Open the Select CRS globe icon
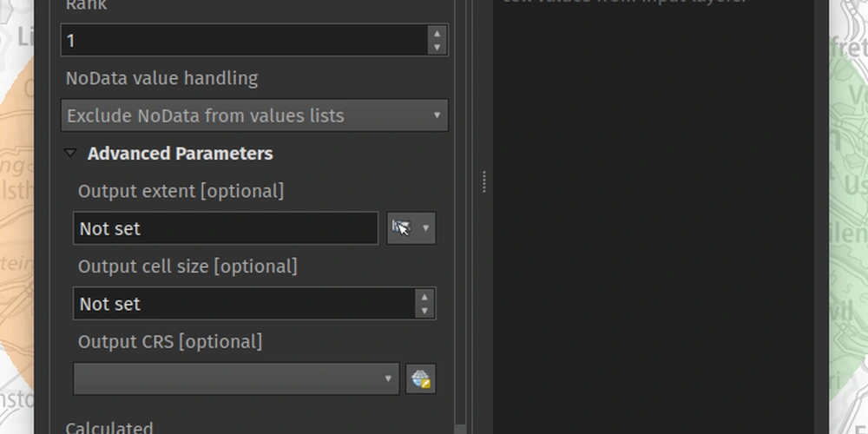The height and width of the screenshot is (434, 868). click(421, 379)
